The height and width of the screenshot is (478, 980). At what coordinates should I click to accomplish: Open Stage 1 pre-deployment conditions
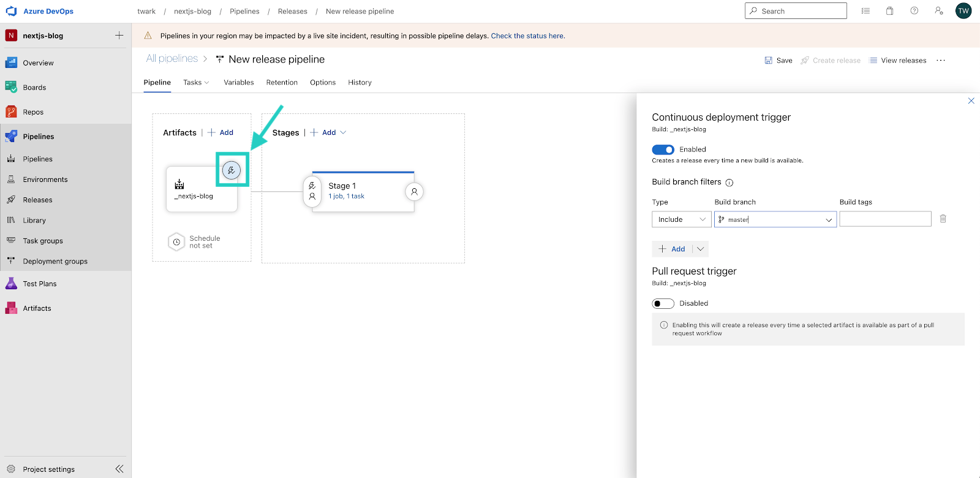click(x=312, y=191)
